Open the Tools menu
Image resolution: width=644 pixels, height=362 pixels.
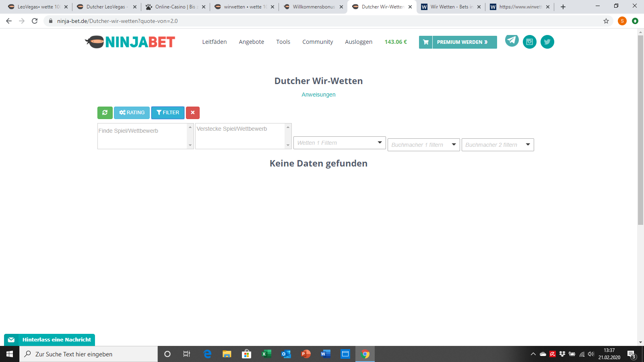[283, 42]
